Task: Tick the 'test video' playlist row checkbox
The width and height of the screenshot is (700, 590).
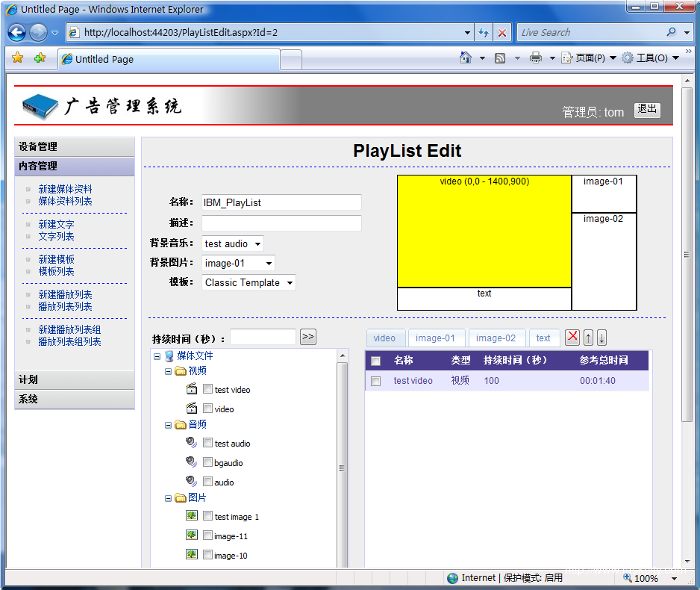Action: pos(376,381)
